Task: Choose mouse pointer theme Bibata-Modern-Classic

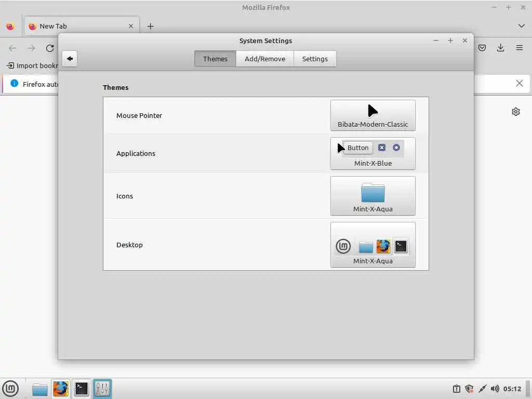Action: 373,115
